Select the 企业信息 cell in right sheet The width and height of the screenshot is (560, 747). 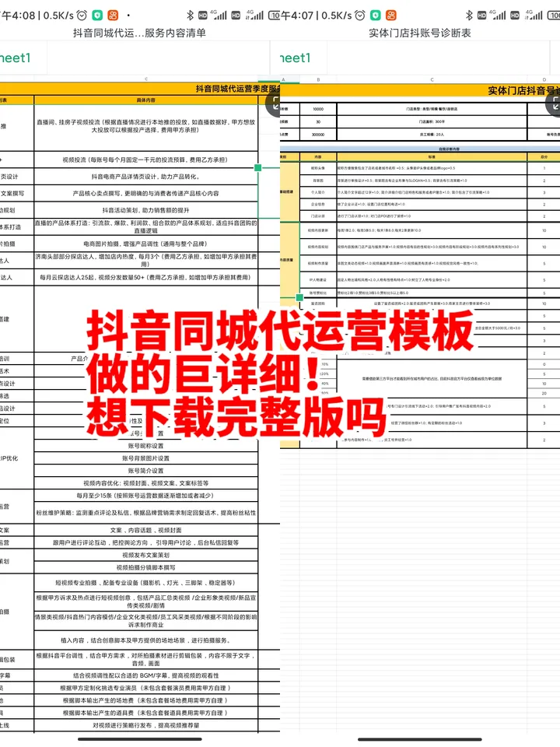tap(318, 204)
